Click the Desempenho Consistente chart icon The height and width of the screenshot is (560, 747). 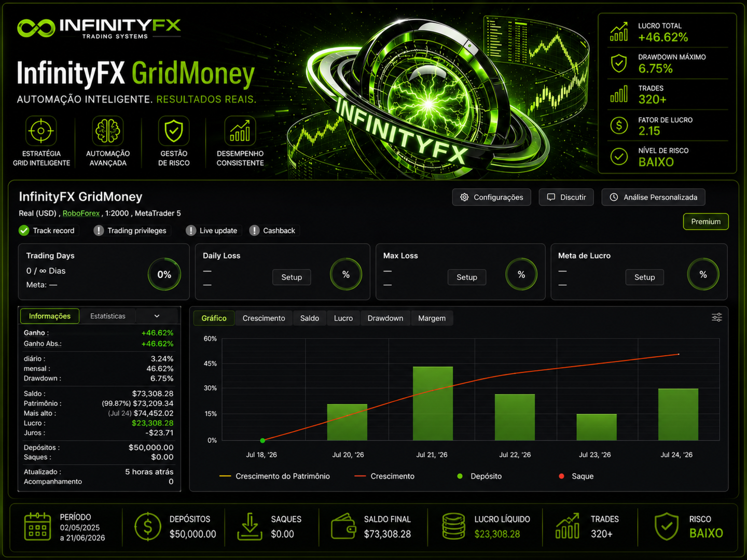tap(240, 131)
